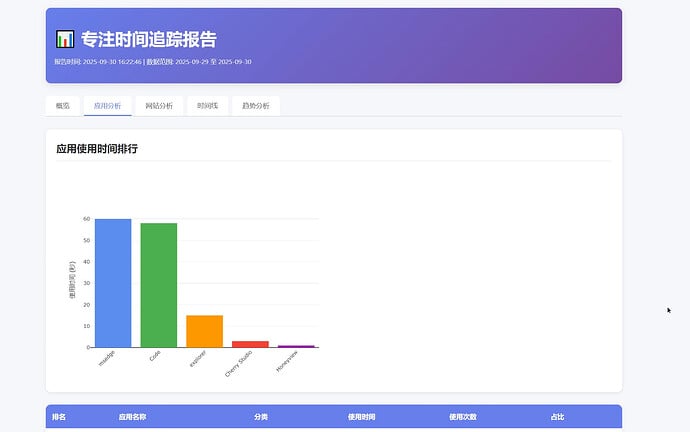Switch to the 网站分析 tab

[159, 105]
